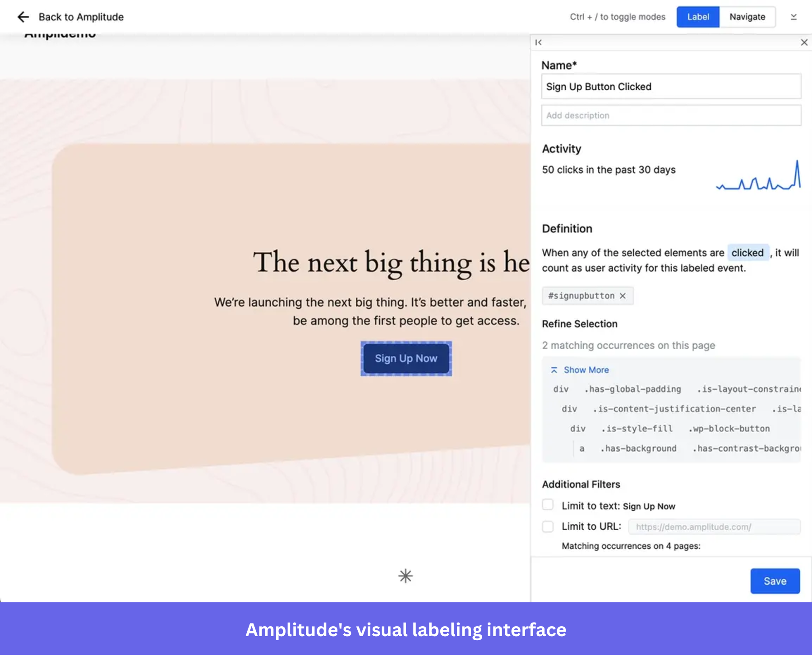Close the labeling side panel

pyautogui.click(x=804, y=42)
